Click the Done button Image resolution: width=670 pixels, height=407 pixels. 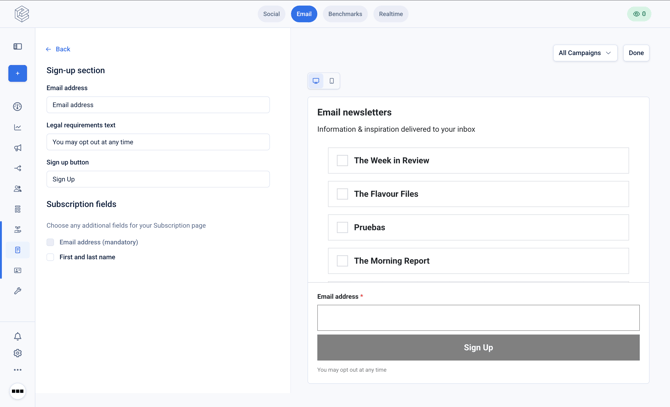click(636, 53)
